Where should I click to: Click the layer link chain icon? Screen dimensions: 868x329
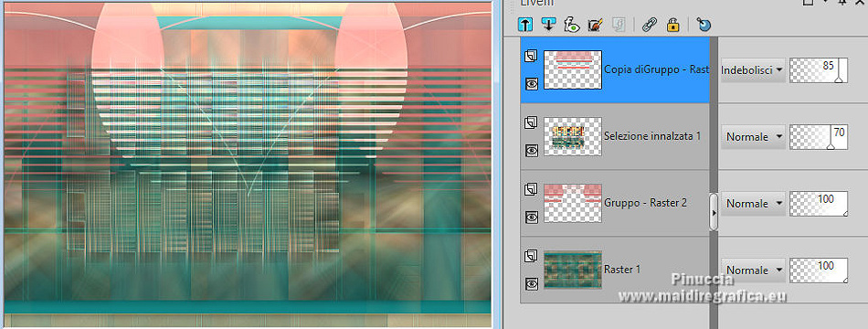coord(649,25)
